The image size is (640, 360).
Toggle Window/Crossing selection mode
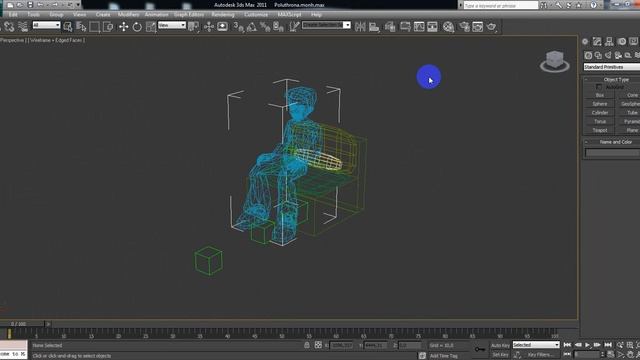point(108,27)
